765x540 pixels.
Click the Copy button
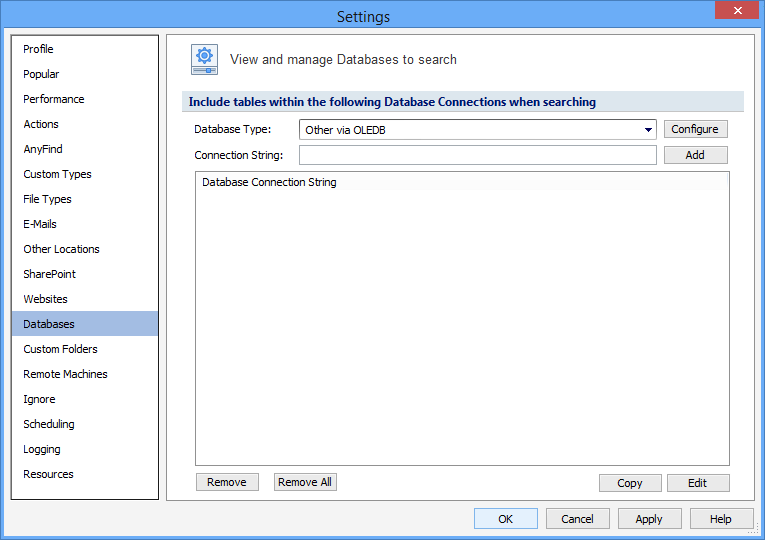(x=630, y=483)
